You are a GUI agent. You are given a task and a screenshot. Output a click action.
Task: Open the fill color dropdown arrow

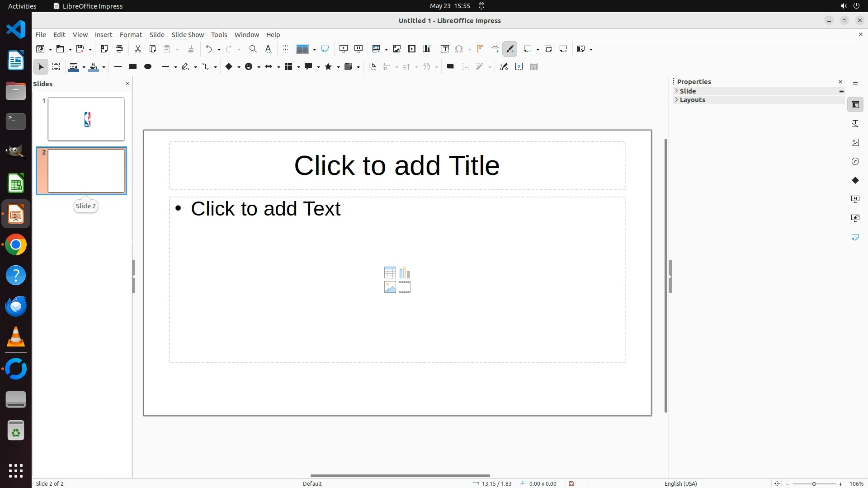(x=104, y=67)
